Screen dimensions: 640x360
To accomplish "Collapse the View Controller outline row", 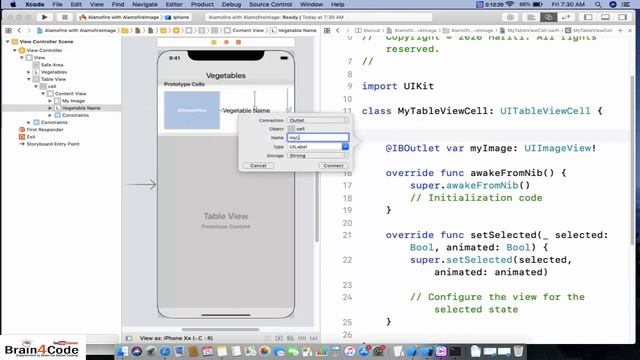I will 15,50.
